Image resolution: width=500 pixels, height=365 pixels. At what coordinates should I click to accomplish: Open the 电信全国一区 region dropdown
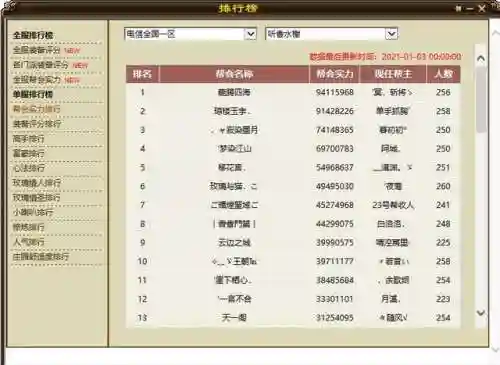pos(190,34)
